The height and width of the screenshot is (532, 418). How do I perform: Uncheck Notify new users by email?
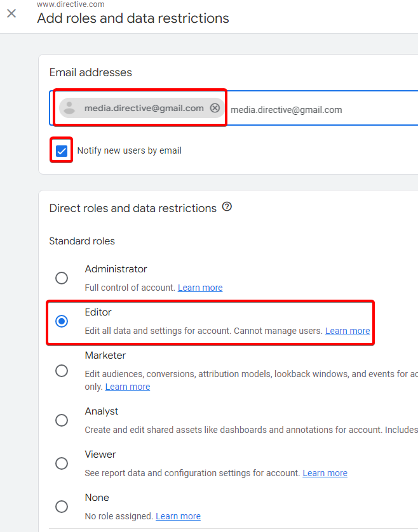pos(62,150)
